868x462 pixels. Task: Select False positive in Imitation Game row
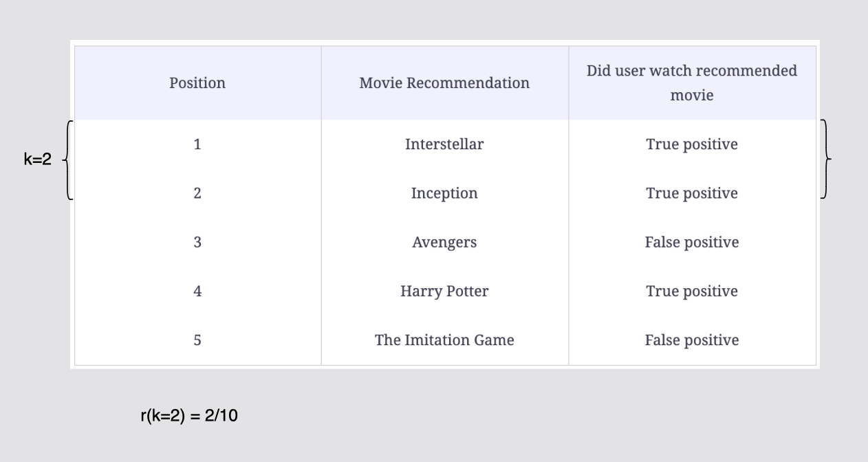[x=692, y=340]
